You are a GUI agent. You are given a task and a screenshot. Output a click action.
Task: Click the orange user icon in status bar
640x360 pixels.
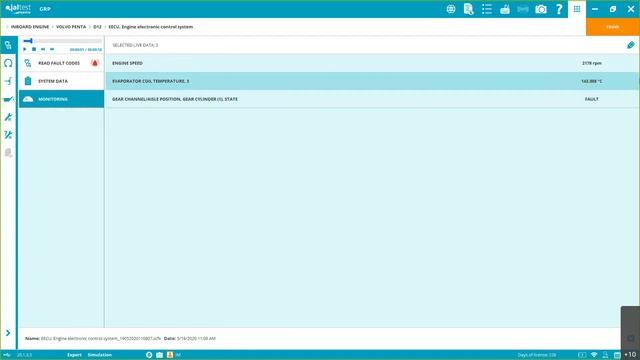coord(170,355)
